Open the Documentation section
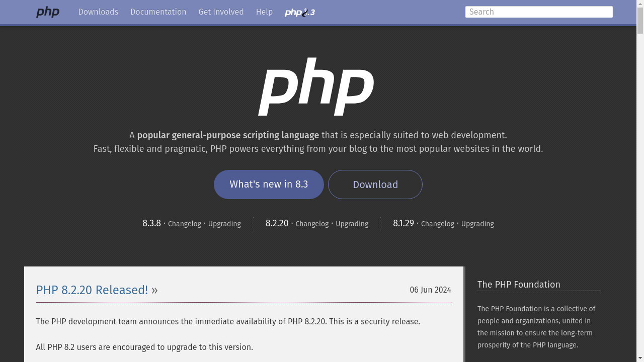The height and width of the screenshot is (362, 644). pos(158,12)
